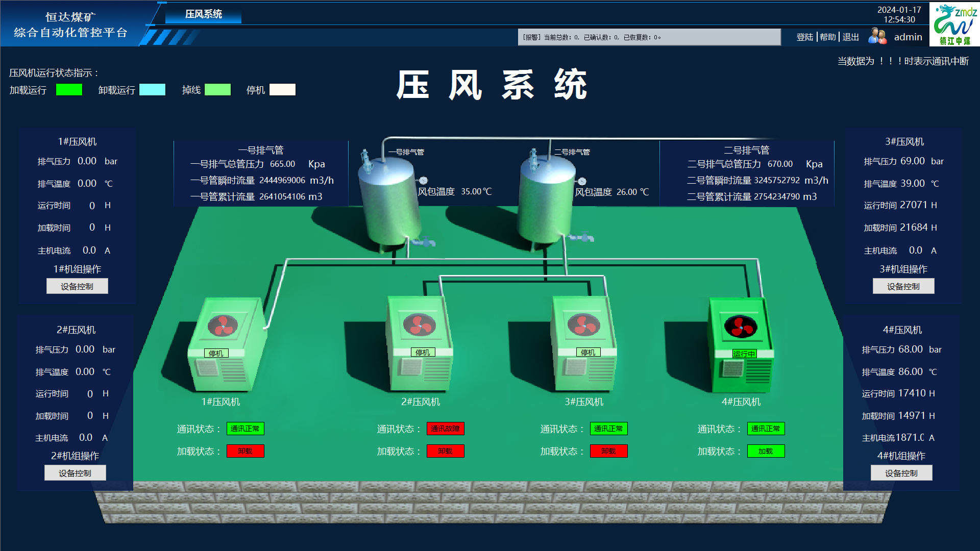The height and width of the screenshot is (551, 980).
Task: Click 2# compressor communication fault indicator
Action: click(x=445, y=429)
